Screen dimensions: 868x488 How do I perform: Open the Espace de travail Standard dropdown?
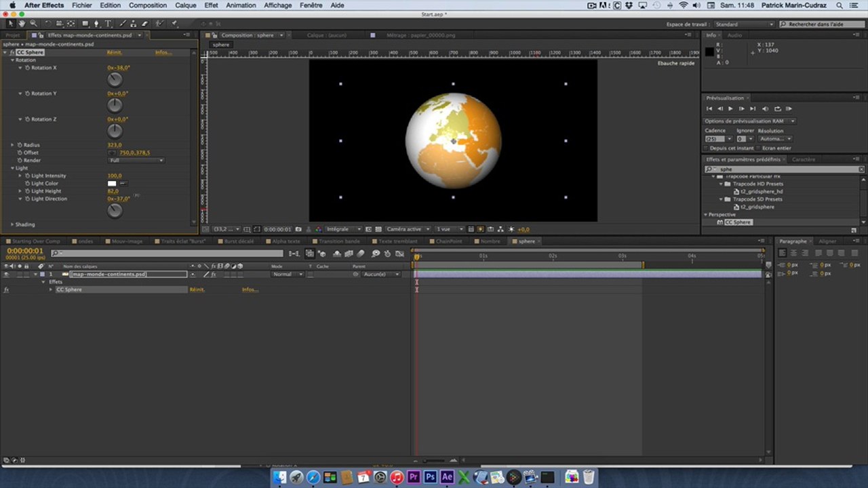coord(743,24)
